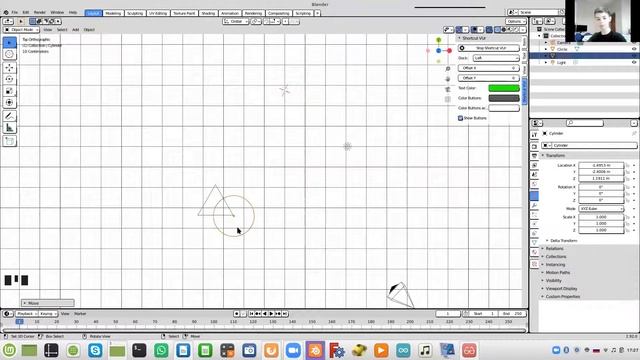Hide the selected Cylinder row in outliner
Screen dimensions: 640x360
[x=634, y=56]
